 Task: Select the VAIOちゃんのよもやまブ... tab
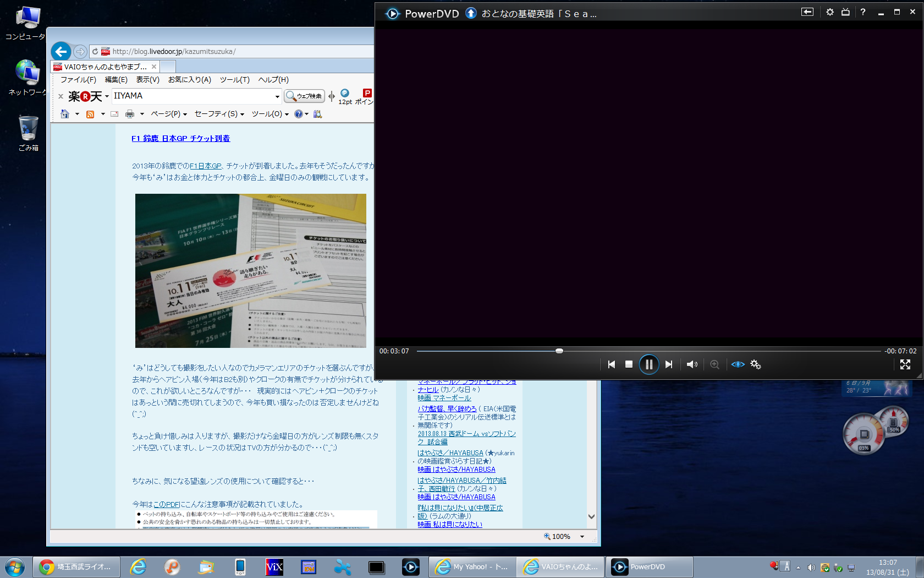(106, 67)
